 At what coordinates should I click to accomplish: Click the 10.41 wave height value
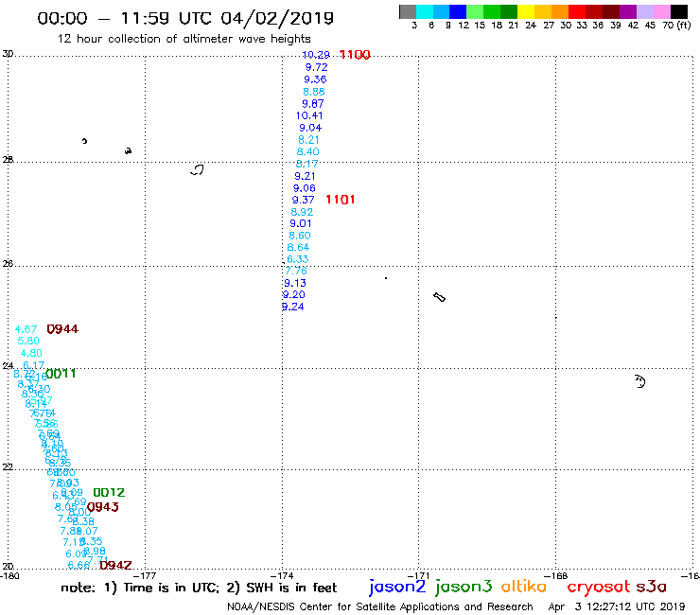tap(309, 115)
